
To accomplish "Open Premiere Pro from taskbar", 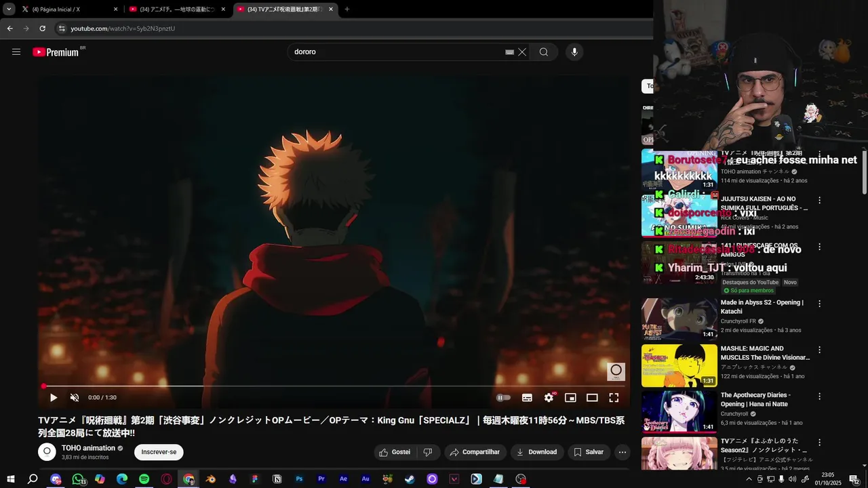I will coord(321,479).
